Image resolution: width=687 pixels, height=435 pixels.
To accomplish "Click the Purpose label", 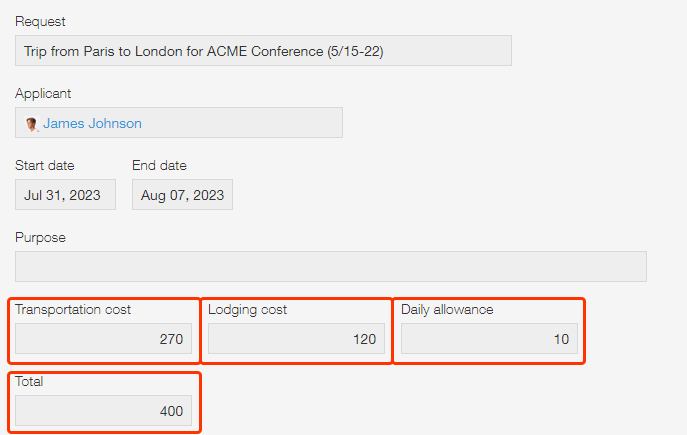I will [x=40, y=237].
